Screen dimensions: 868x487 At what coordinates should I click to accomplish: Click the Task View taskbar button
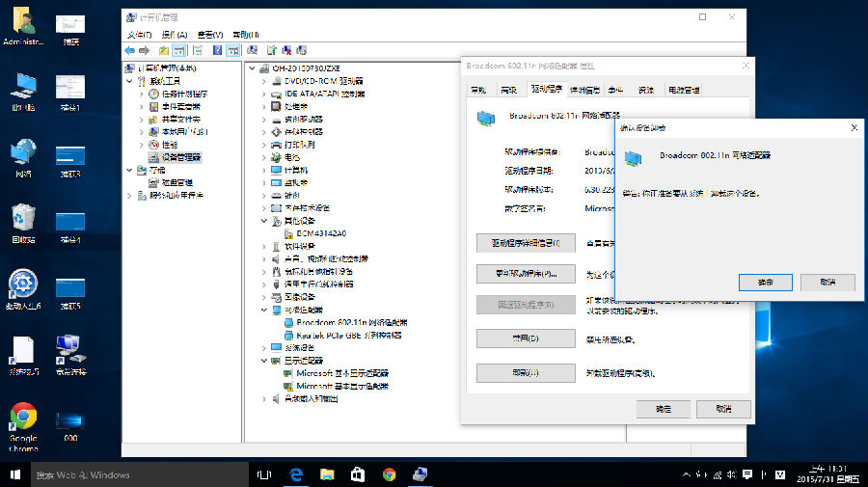pos(264,474)
